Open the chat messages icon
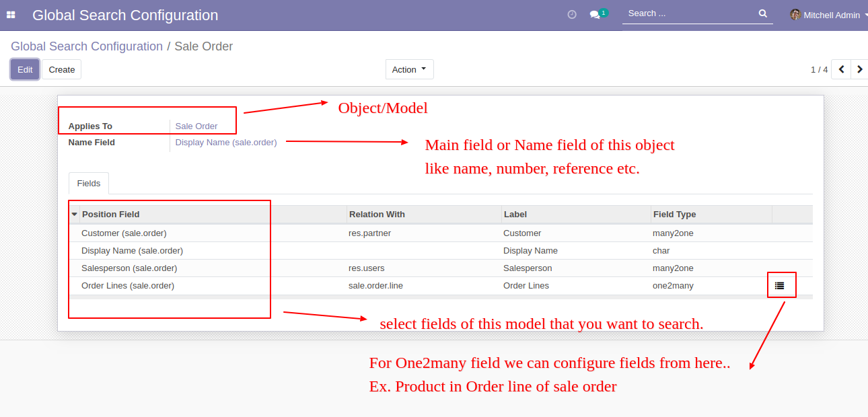868x417 pixels. pyautogui.click(x=595, y=14)
